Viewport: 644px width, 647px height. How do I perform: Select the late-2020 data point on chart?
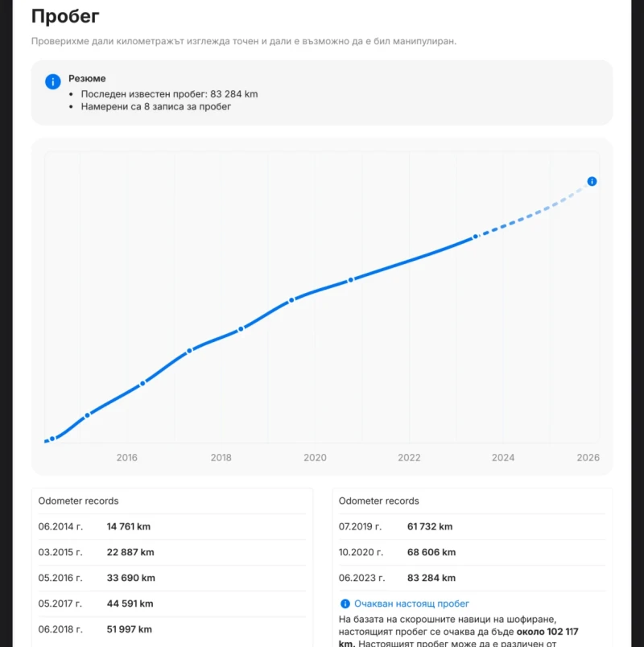coord(351,280)
